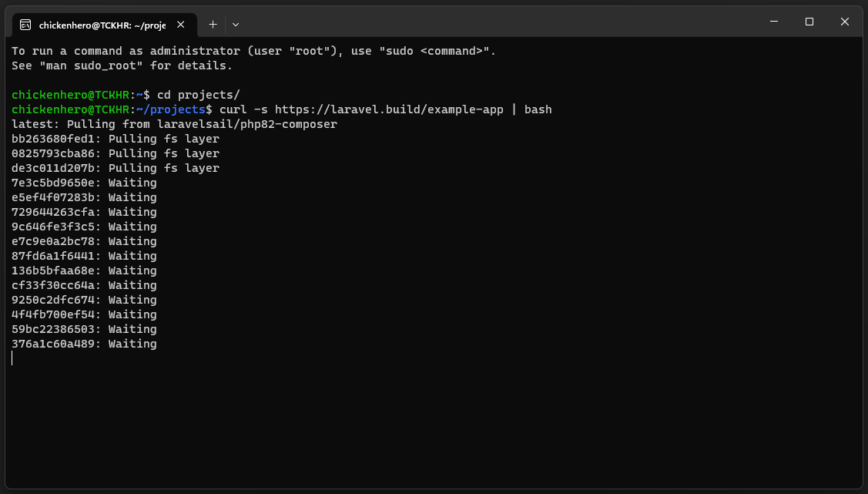Maximize the Windows Terminal window

809,21
